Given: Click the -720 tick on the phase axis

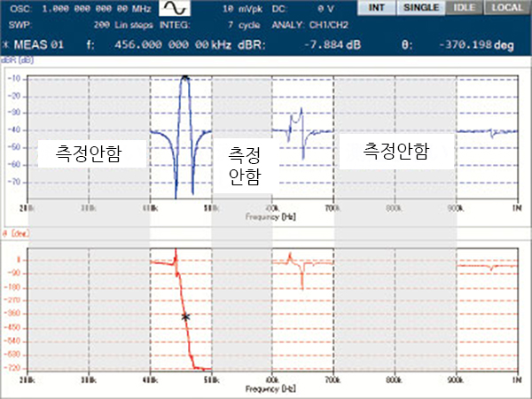Looking at the screenshot, I should tap(13, 368).
